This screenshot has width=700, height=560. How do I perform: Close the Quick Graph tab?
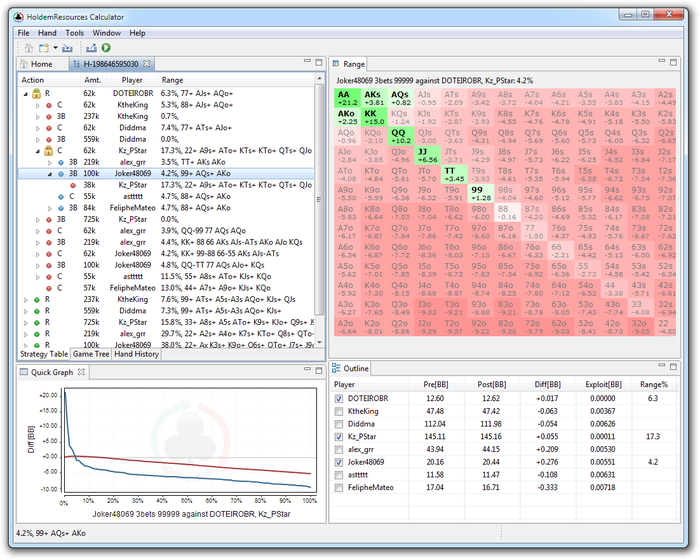coord(81,372)
